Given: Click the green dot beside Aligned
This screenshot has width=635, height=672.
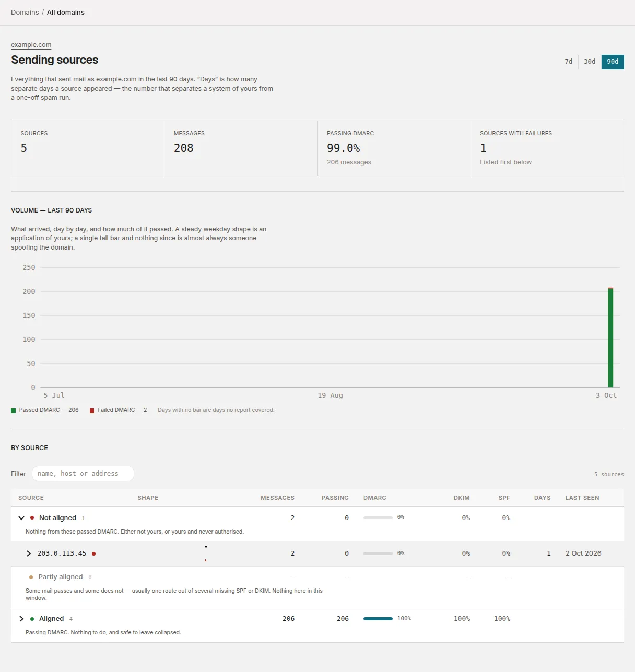Looking at the screenshot, I should click(32, 619).
